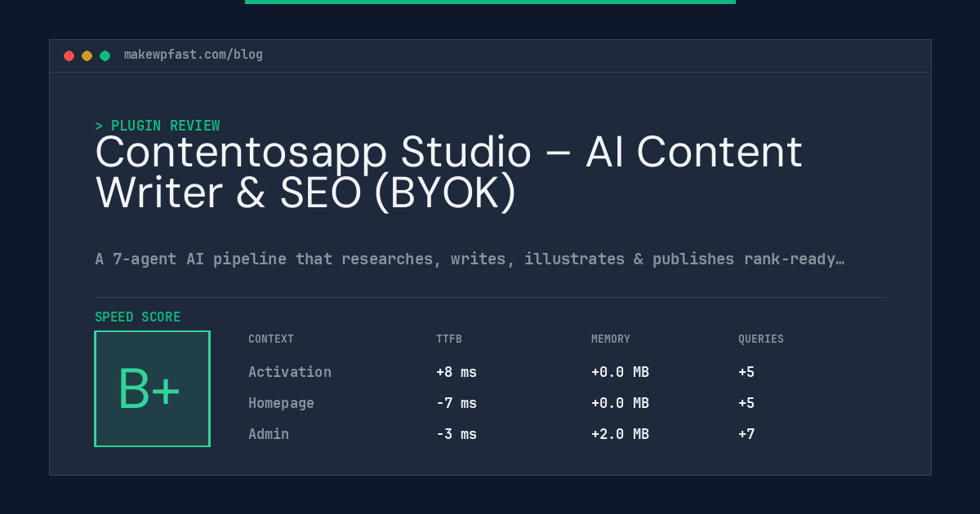Click the -3 ms TTFB value

click(457, 434)
